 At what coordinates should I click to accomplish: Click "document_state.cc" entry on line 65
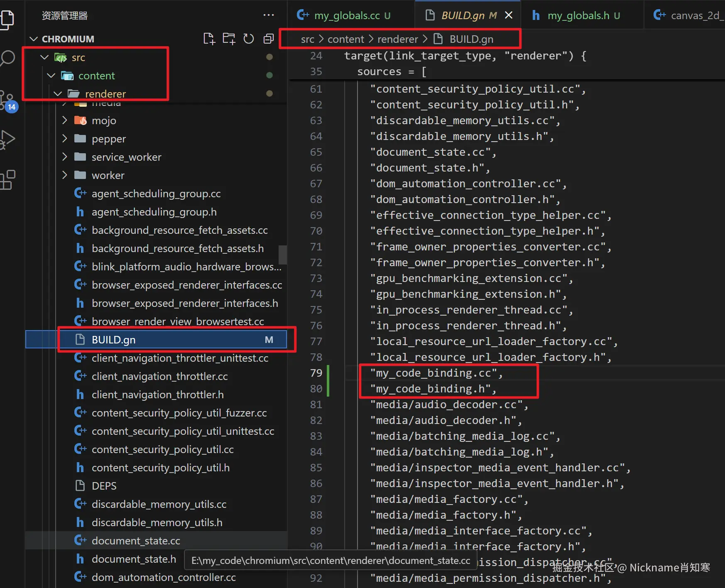[x=433, y=152]
